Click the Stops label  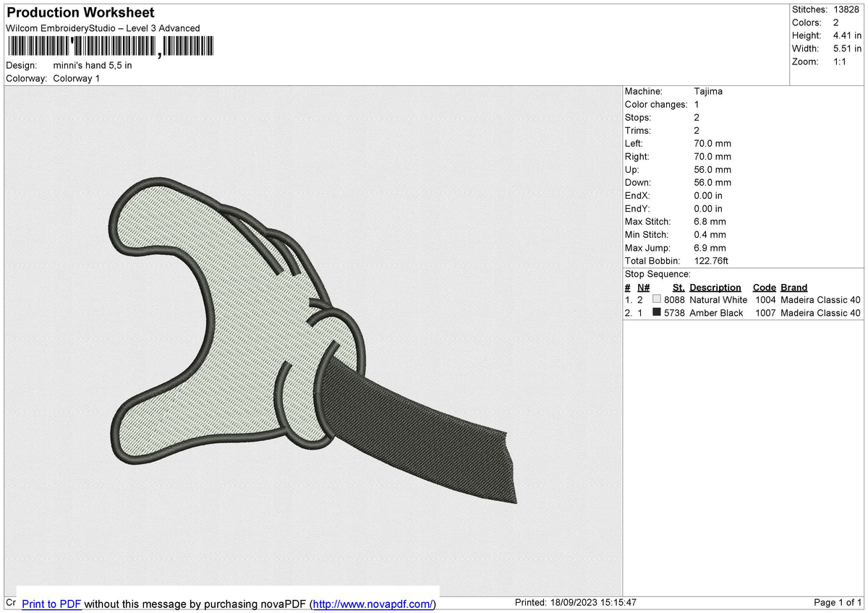pyautogui.click(x=638, y=117)
